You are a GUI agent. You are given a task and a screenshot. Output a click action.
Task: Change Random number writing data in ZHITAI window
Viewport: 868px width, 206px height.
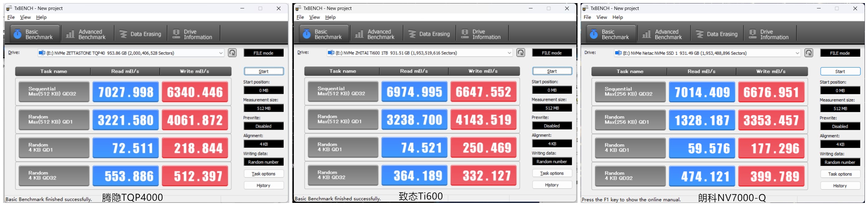[552, 161]
